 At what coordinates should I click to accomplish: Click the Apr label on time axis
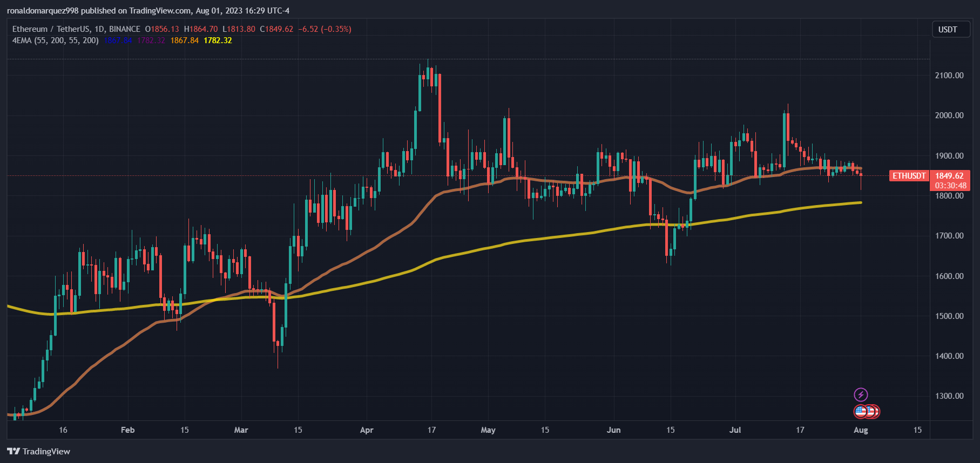pos(367,430)
